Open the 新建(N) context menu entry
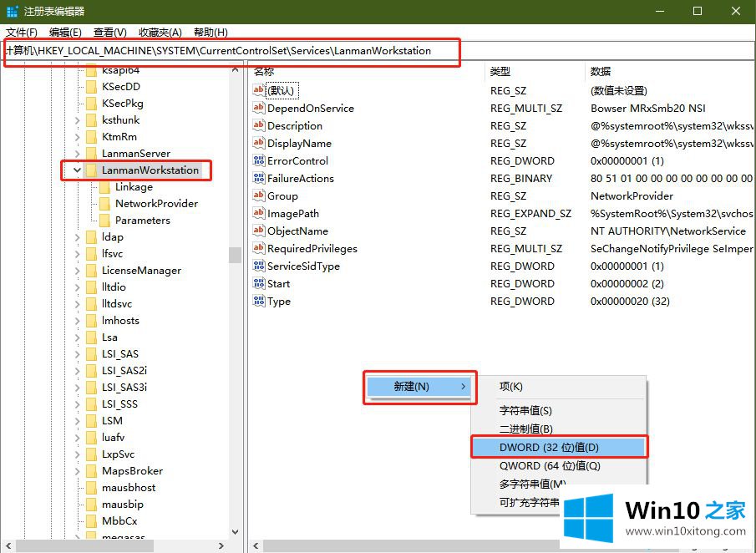Viewport: 756px width, 553px height. [x=419, y=386]
